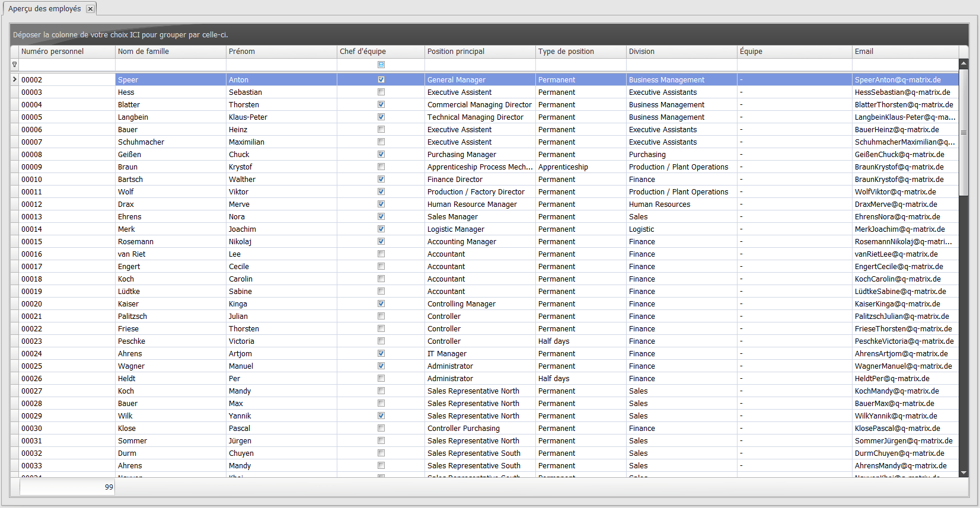Click the Type de position column header
The width and height of the screenshot is (980, 508).
click(x=580, y=52)
